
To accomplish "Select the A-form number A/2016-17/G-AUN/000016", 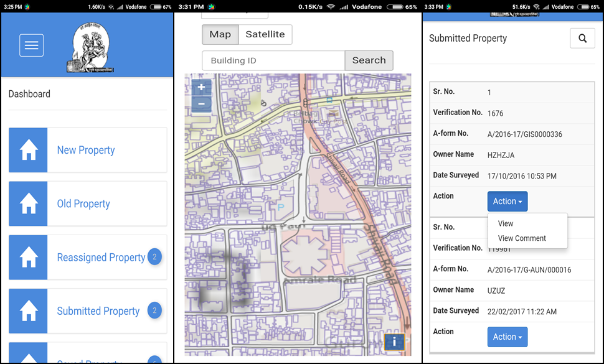I will [529, 269].
